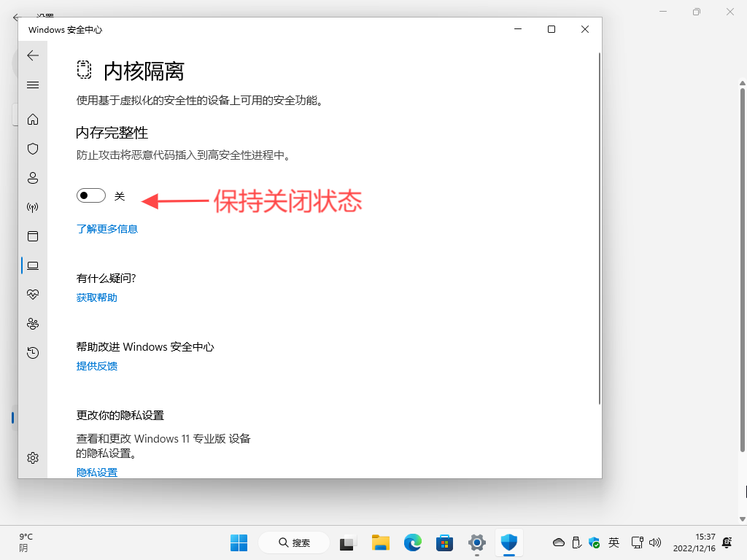Image resolution: width=747 pixels, height=560 pixels.
Task: Open clock showing 15:37 2022/12/16
Action: (x=694, y=542)
